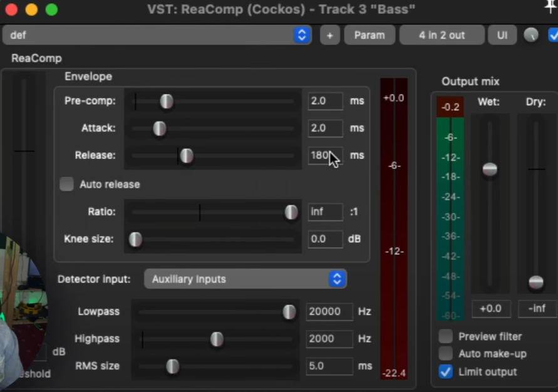Close the ReaComp window with red button
The height and width of the screenshot is (392, 558).
11,9
